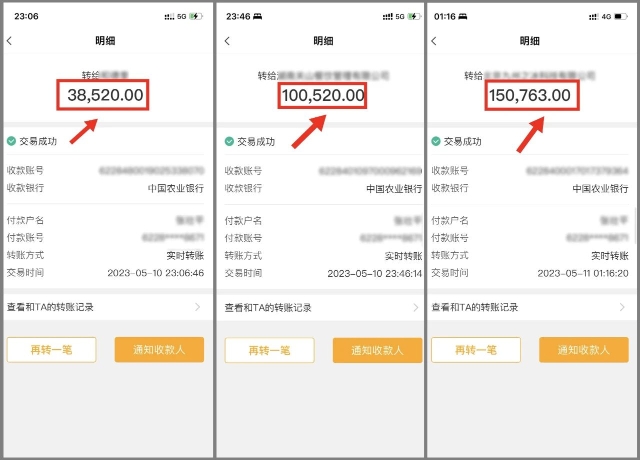Open 查看和TA的转账记录 chevron in left screen
The width and height of the screenshot is (640, 460).
click(198, 307)
